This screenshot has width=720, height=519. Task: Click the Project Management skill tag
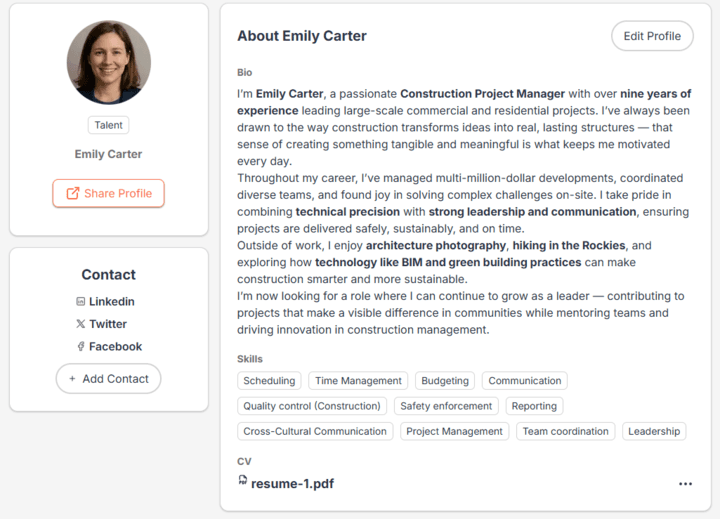[x=455, y=432]
